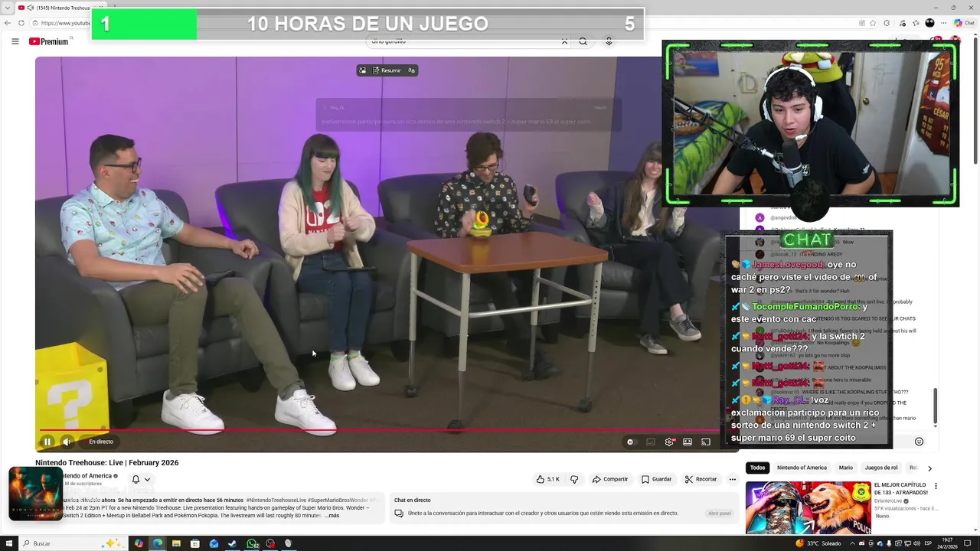980x551 pixels.
Task: Open notification bell dropdown for channel
Action: [141, 480]
